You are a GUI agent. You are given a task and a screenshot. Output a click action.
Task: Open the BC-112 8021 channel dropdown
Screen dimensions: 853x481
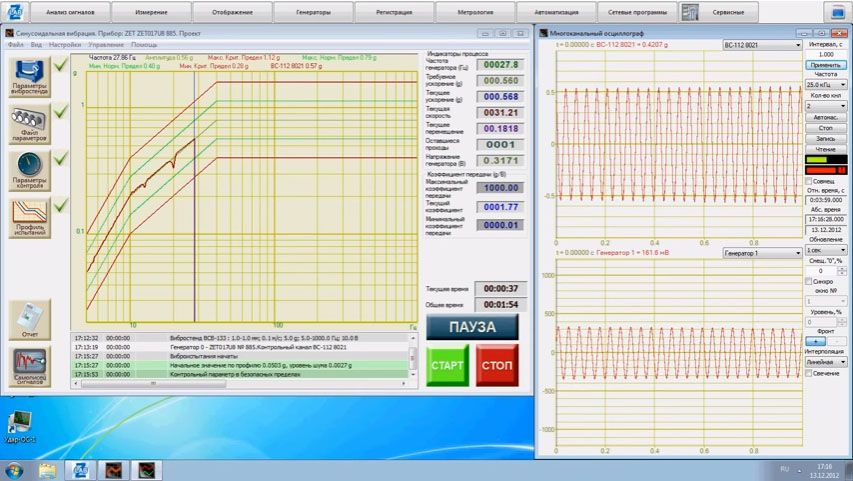[762, 45]
